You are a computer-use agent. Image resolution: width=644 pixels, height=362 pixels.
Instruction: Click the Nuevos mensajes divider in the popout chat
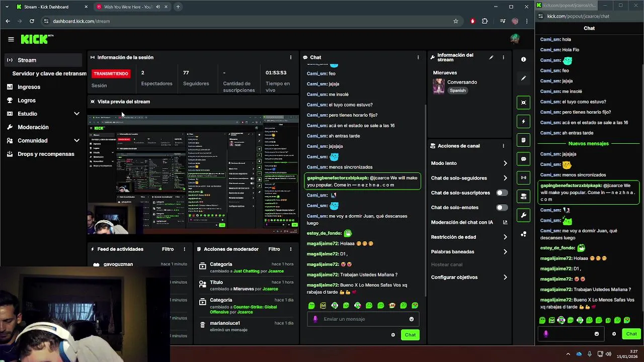point(588,143)
